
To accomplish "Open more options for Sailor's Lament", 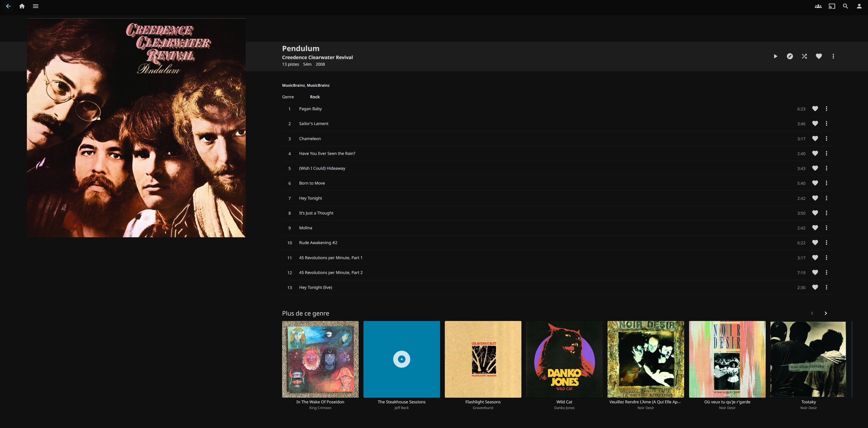I will [x=827, y=123].
